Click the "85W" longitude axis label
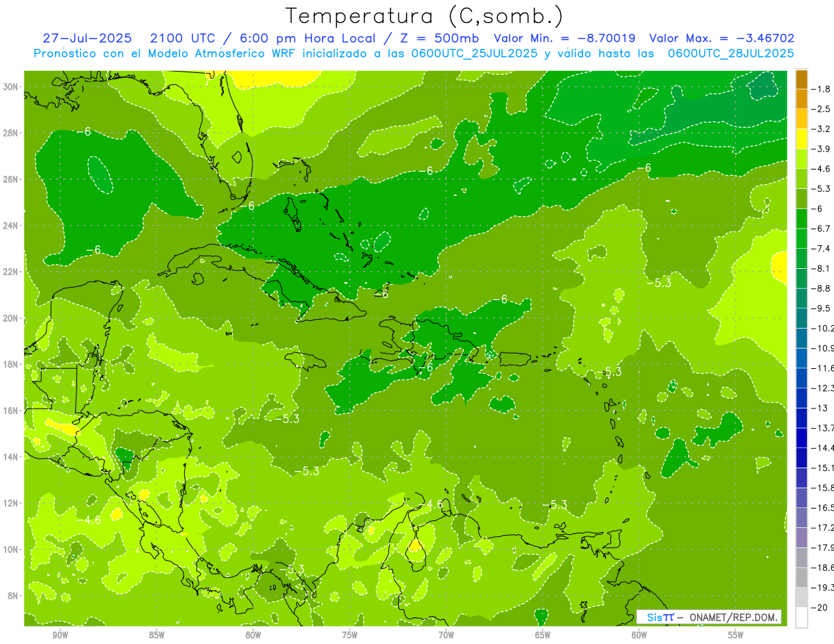Screen dimensions: 834x644 156,635
